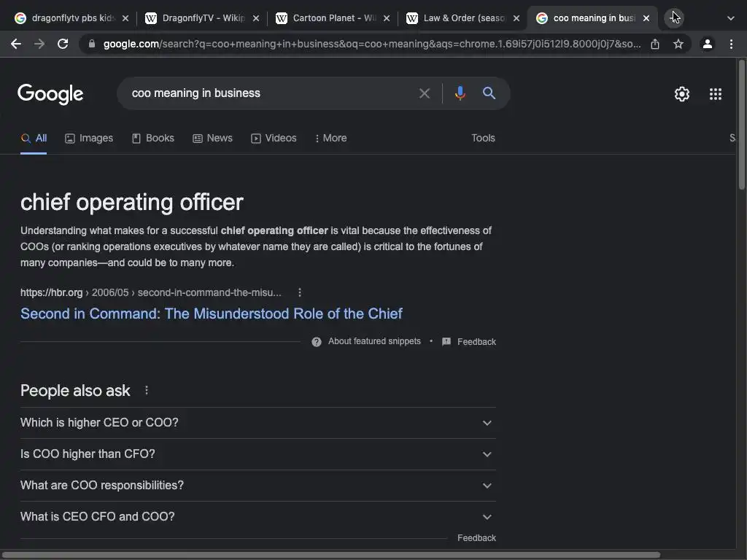747x560 pixels.
Task: Click the browser forward arrow
Action: pos(39,44)
